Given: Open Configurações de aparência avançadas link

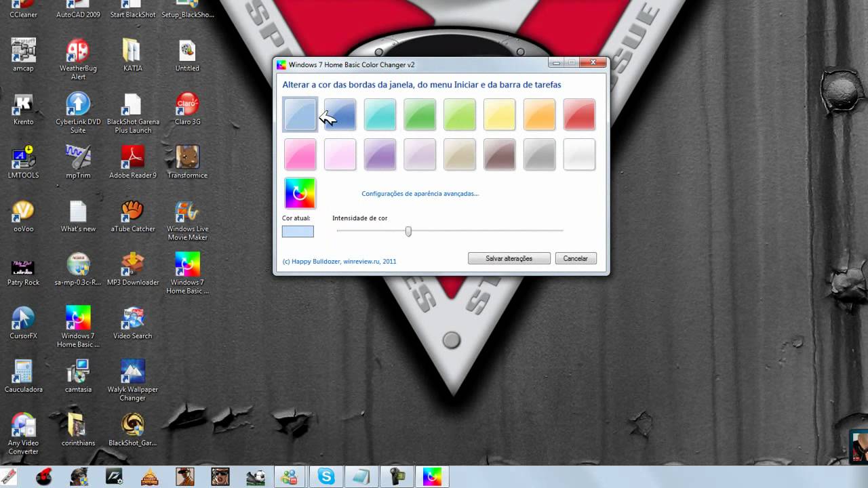Looking at the screenshot, I should click(x=420, y=194).
